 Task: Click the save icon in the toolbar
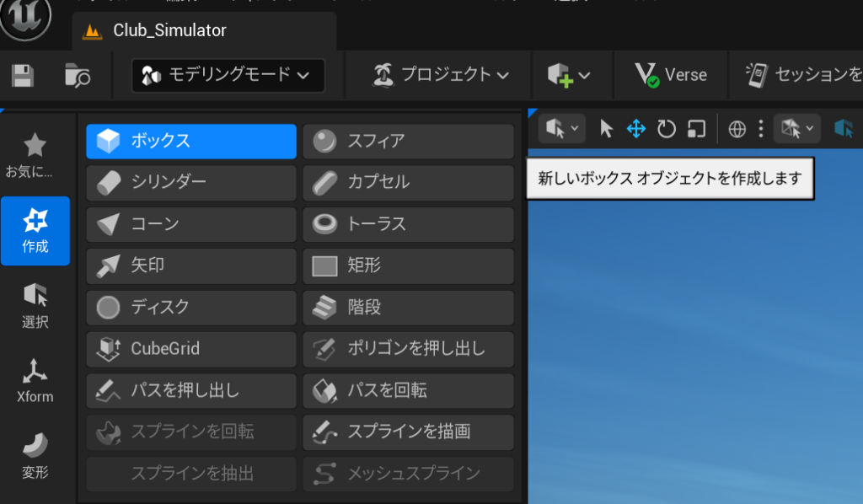(x=23, y=76)
